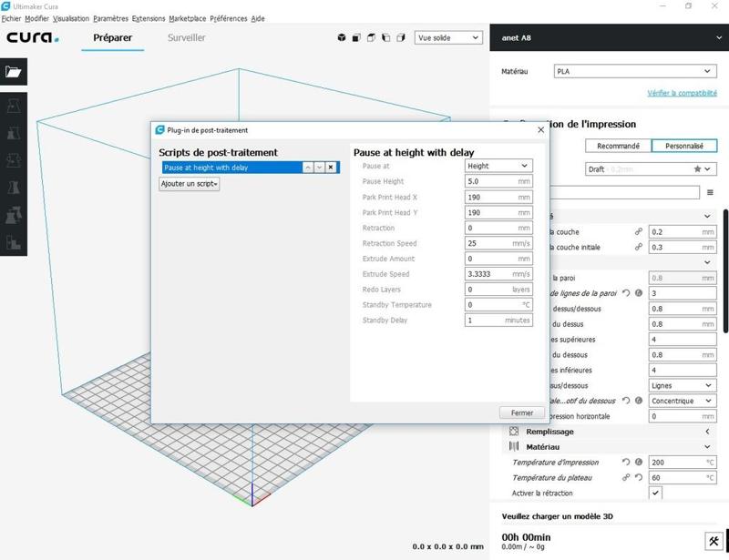Reset Température d'impression value
Image resolution: width=729 pixels, height=560 pixels.
pyautogui.click(x=626, y=462)
